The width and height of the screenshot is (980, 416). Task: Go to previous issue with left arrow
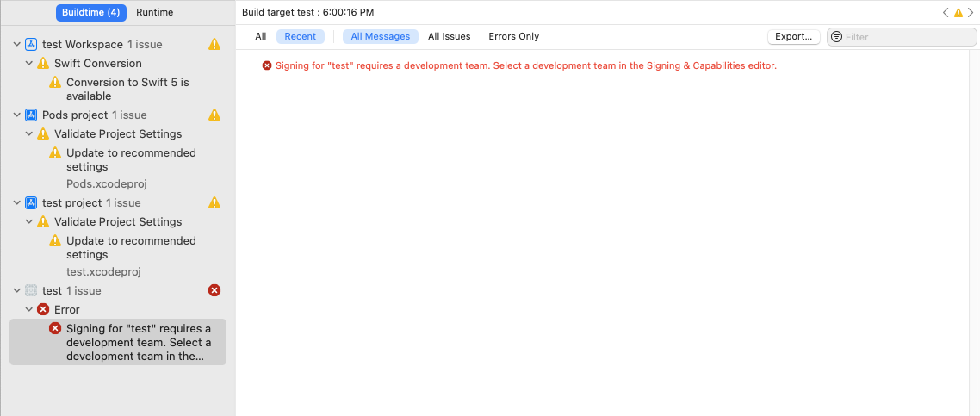946,13
